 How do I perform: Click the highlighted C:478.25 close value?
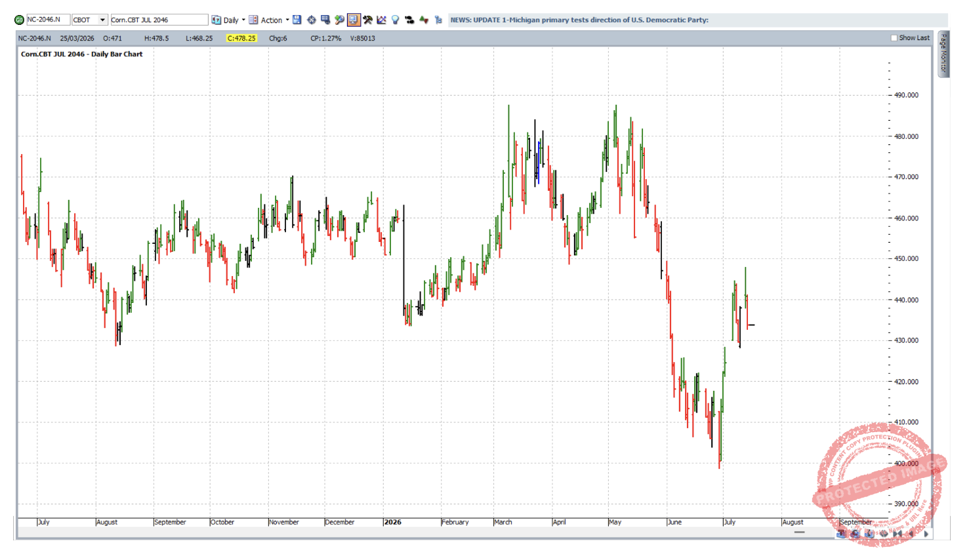click(x=241, y=38)
